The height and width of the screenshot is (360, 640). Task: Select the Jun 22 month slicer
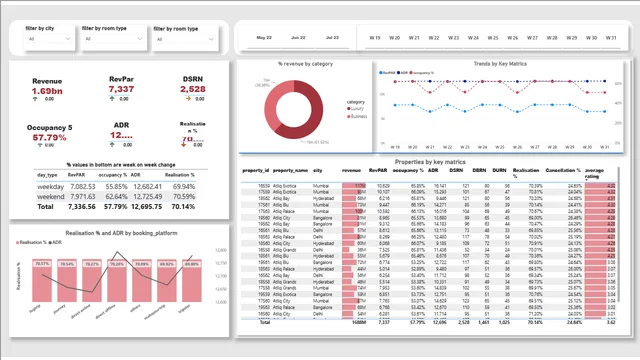pyautogui.click(x=298, y=38)
